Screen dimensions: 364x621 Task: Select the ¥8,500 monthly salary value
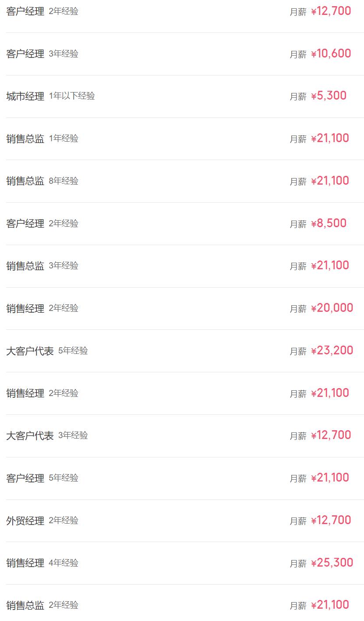(x=329, y=223)
